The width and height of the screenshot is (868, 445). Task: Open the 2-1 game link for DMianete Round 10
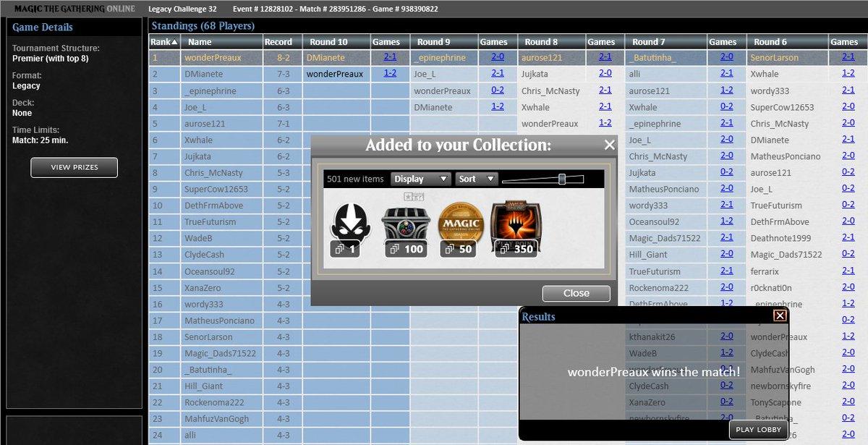click(x=390, y=56)
